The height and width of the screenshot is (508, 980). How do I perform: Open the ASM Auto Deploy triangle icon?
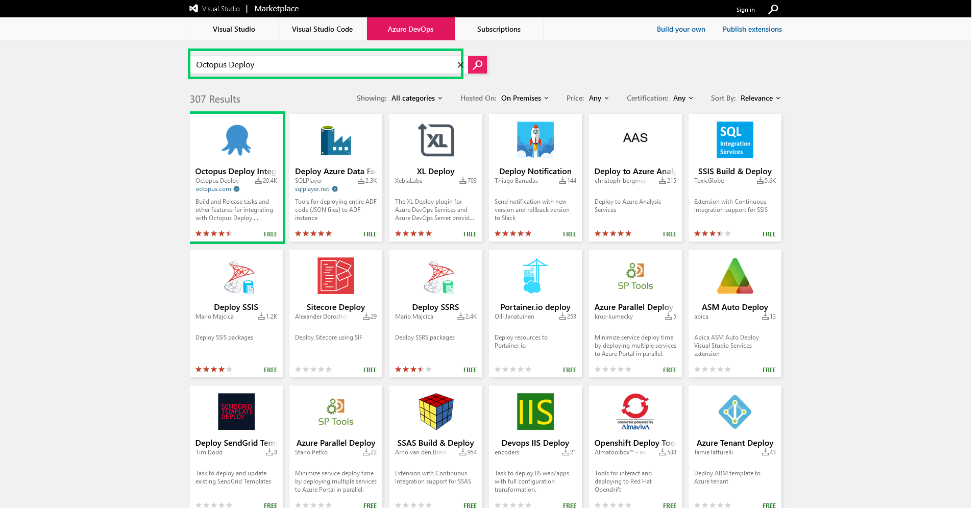[x=735, y=276]
